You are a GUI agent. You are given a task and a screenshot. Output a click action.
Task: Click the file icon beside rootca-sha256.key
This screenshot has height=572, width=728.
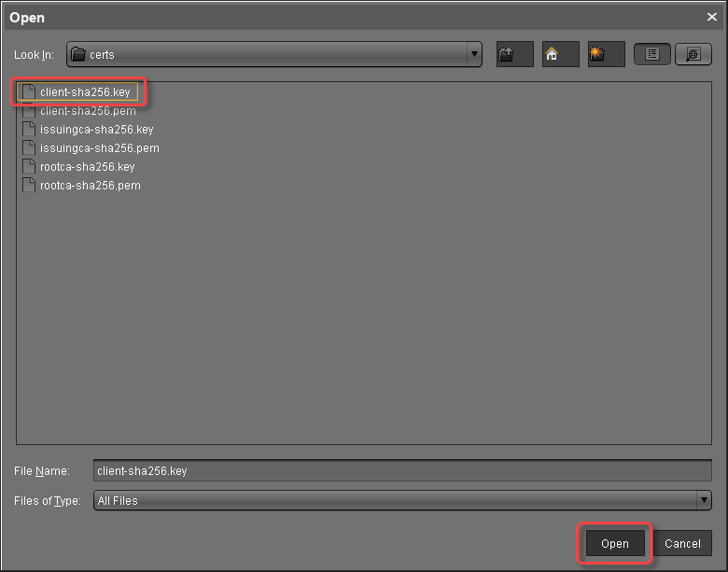(x=29, y=167)
